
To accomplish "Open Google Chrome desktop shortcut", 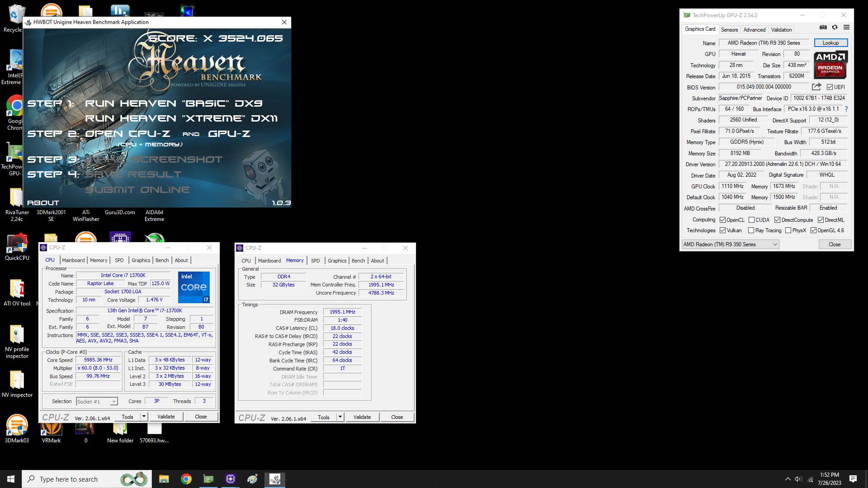I will tap(15, 113).
